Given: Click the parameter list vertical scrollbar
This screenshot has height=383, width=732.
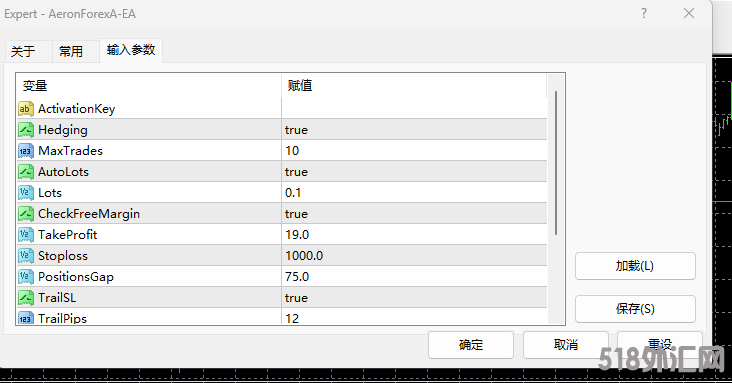Looking at the screenshot, I should point(556,163).
